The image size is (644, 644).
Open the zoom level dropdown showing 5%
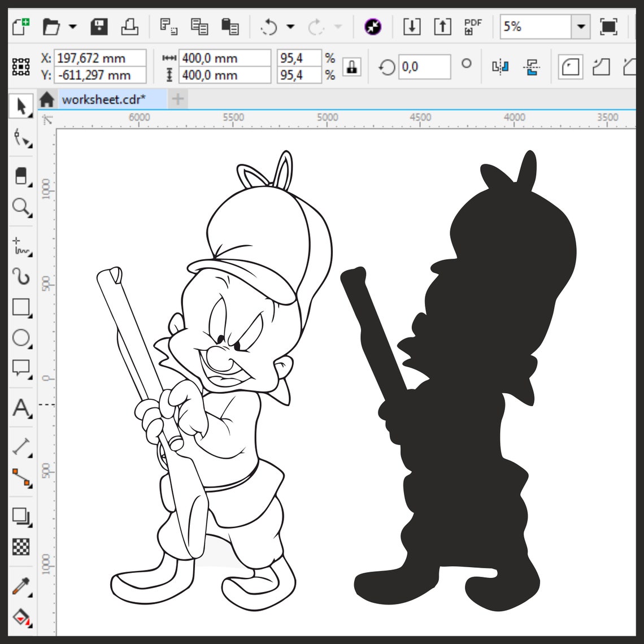(581, 26)
